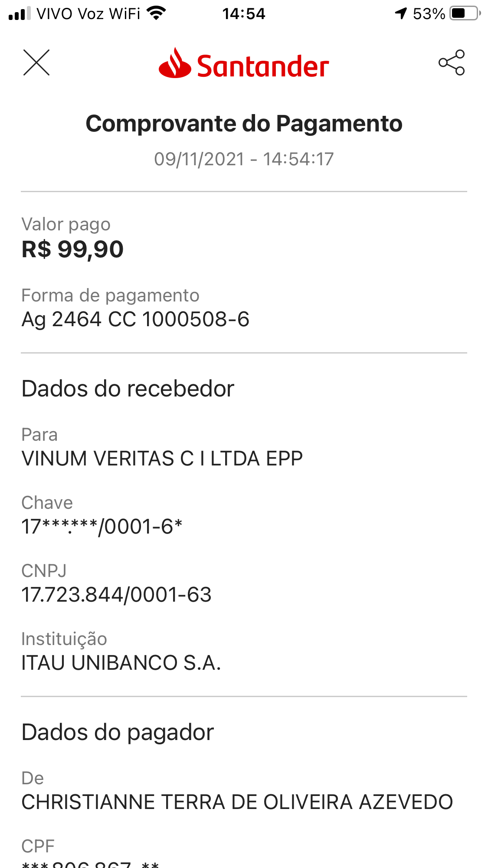Select the paid amount R$ 99,90

point(73,249)
